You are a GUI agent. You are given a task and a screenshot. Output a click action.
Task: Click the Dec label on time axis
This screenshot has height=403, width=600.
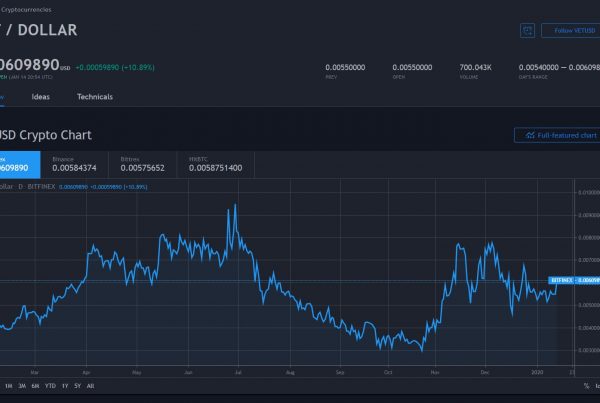click(485, 372)
